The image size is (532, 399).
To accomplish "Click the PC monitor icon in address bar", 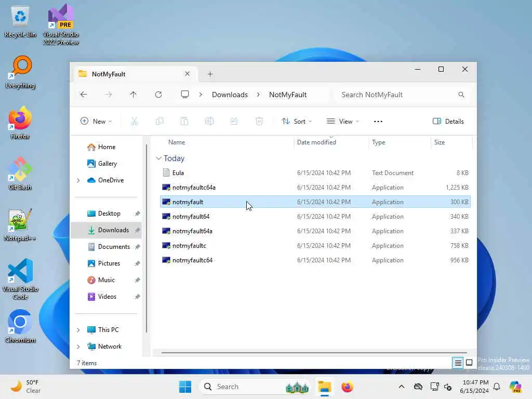I will pyautogui.click(x=185, y=95).
